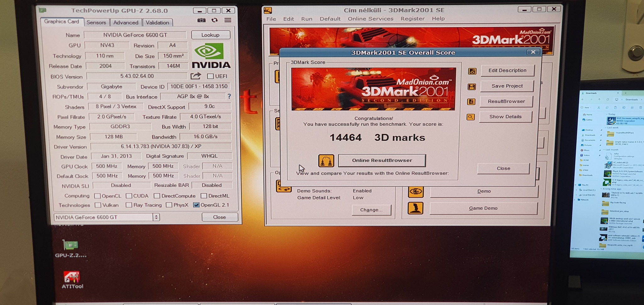The width and height of the screenshot is (644, 305).
Task: Select Gallery in Explorer sidebar
Action: coord(587,120)
